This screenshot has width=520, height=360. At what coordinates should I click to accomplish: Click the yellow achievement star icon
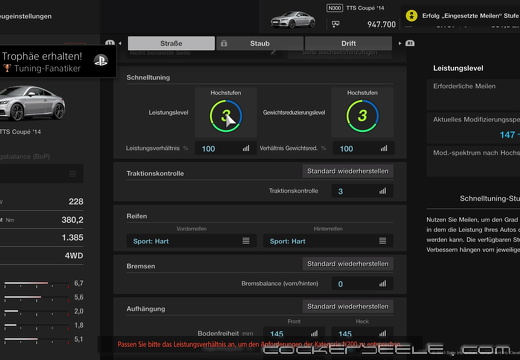tap(412, 16)
